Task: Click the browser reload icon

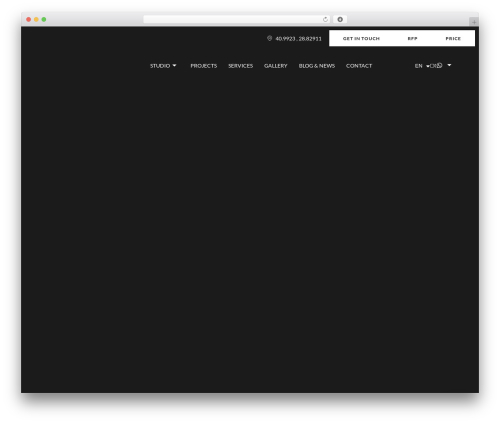Action: pyautogui.click(x=325, y=20)
